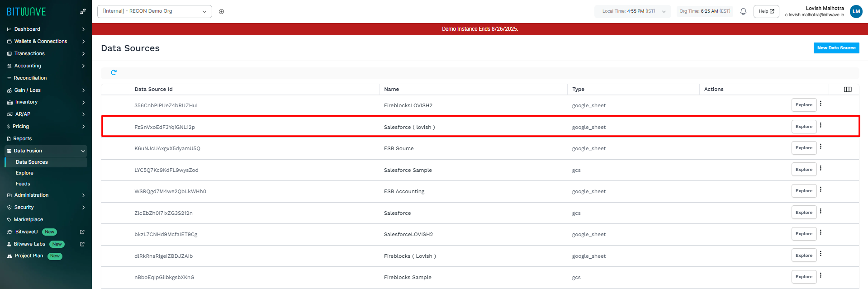The image size is (868, 289).
Task: Collapse the Data Fusion section
Action: tap(83, 151)
